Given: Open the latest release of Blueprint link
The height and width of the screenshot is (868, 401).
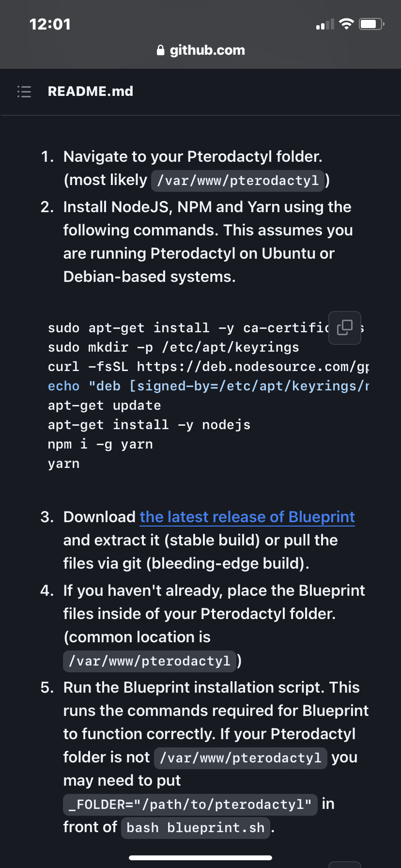Looking at the screenshot, I should pos(247,517).
